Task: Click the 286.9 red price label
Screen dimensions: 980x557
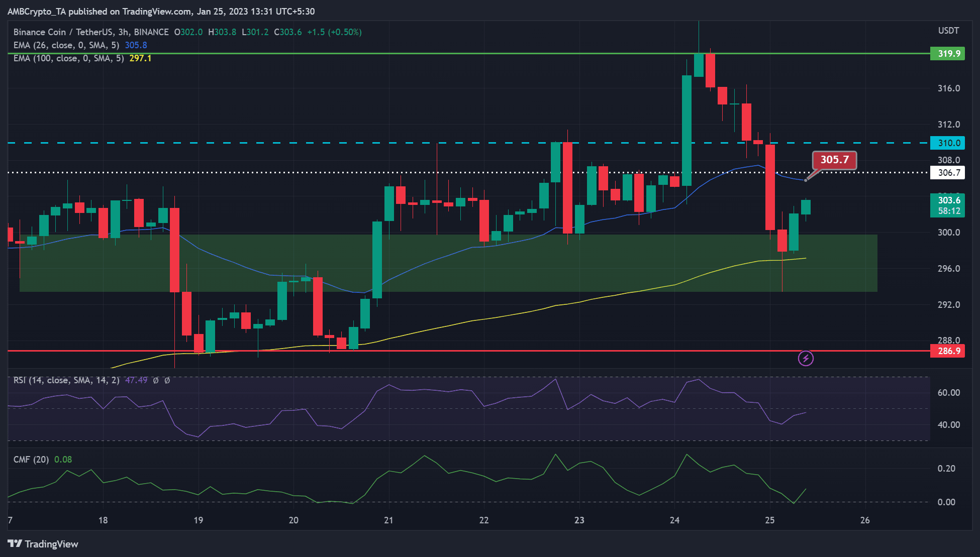Action: (x=947, y=351)
